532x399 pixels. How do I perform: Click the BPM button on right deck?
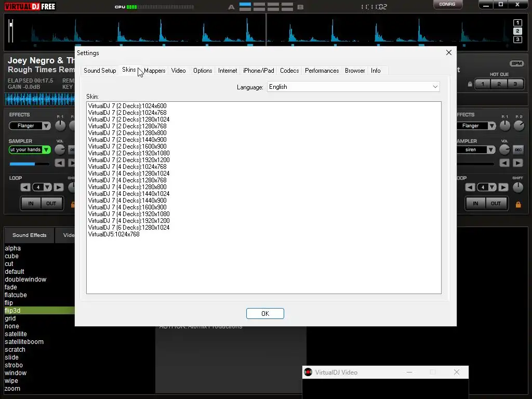tap(516, 63)
